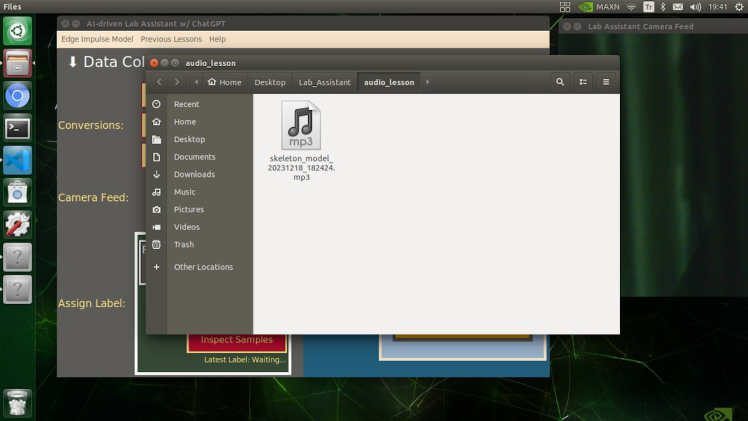The image size is (748, 421).
Task: Open Desktop in the sidebar
Action: click(x=189, y=139)
